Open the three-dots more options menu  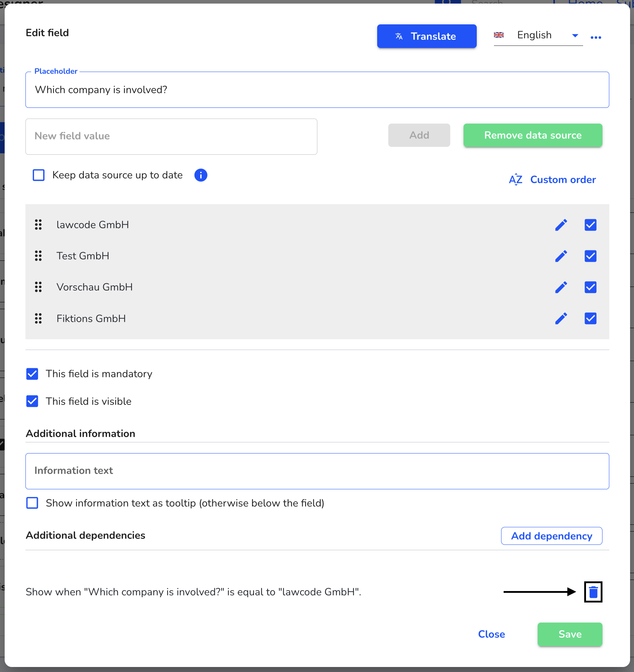coord(596,37)
